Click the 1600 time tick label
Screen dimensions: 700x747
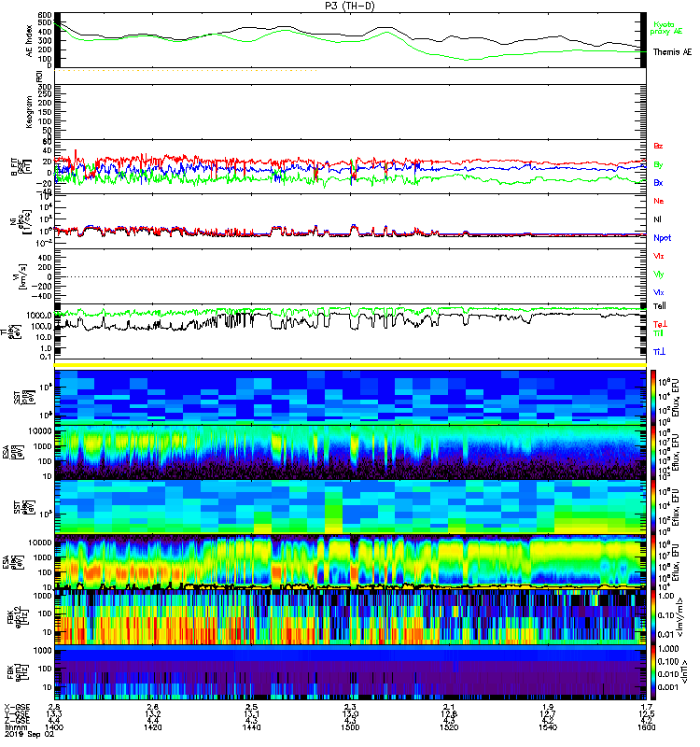[x=646, y=727]
